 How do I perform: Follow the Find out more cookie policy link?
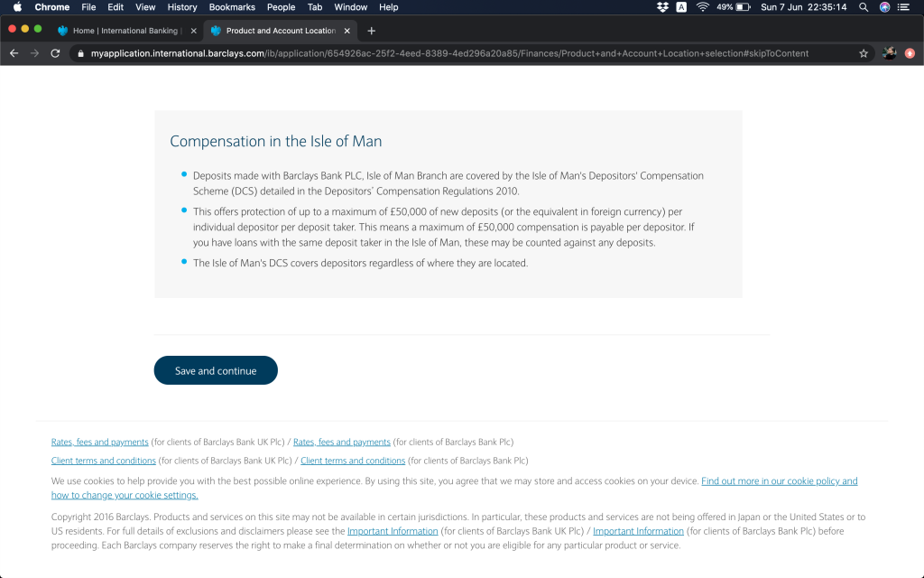tap(779, 481)
